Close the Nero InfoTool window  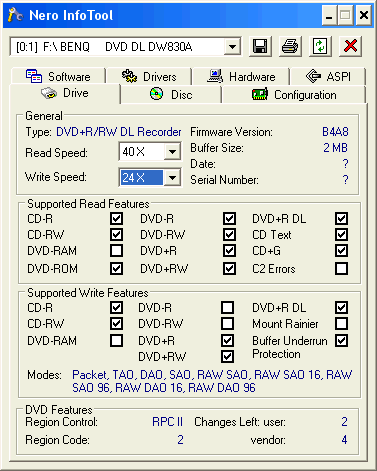point(364,15)
